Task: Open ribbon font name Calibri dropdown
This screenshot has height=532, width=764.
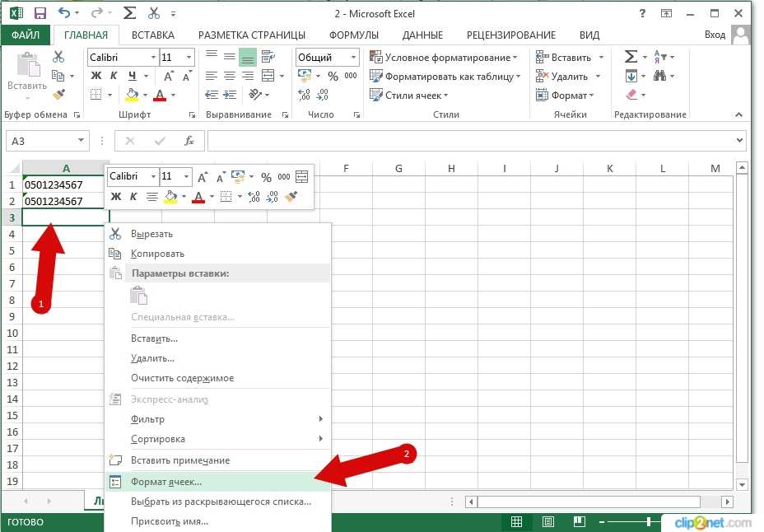Action: (153, 58)
